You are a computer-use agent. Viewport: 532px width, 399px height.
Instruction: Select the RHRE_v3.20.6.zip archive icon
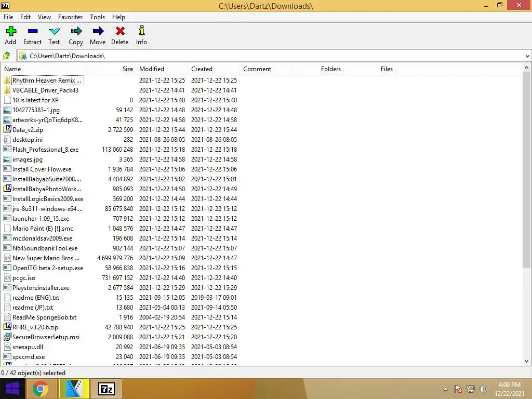coord(7,327)
